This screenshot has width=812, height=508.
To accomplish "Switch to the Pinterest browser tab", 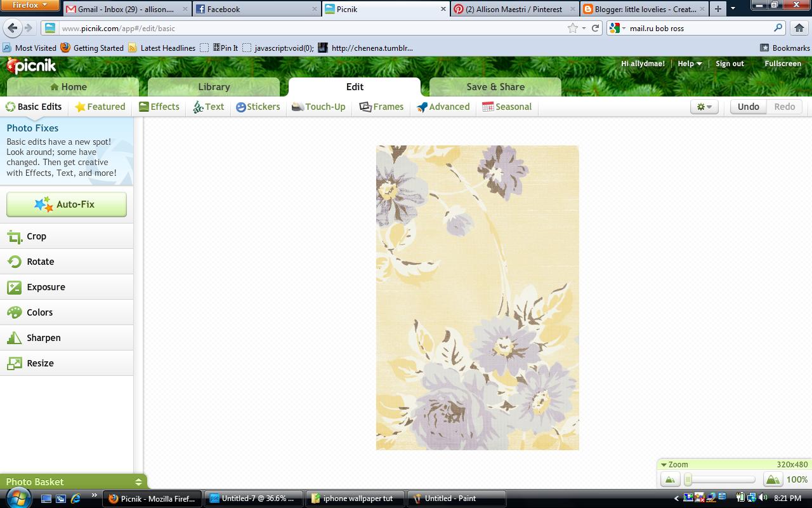I will 514,9.
